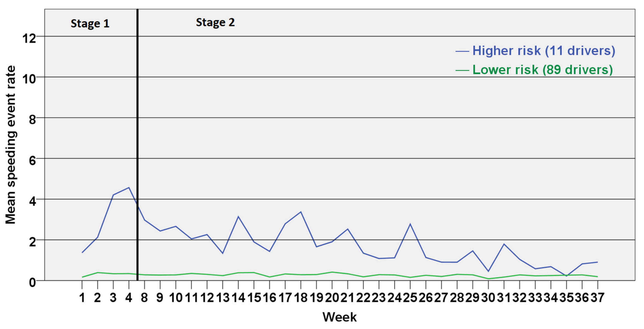
Task: Click the Stage 2 label
Action: [215, 22]
